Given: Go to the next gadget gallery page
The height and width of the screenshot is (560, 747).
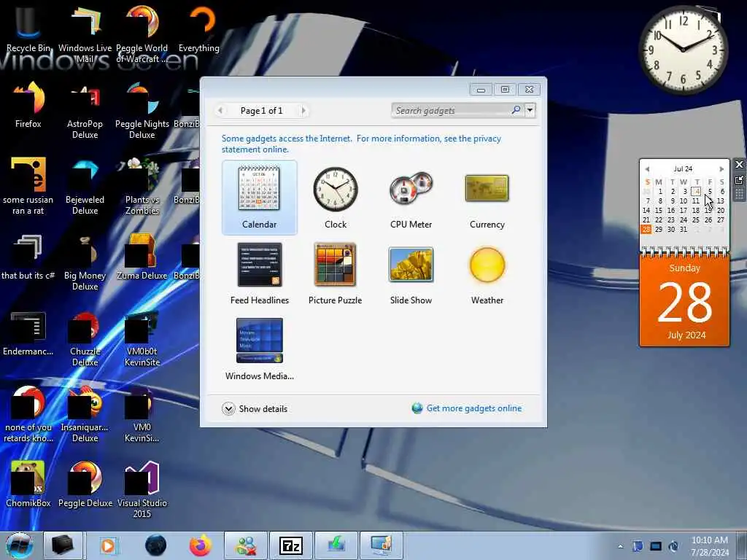Looking at the screenshot, I should pos(303,111).
